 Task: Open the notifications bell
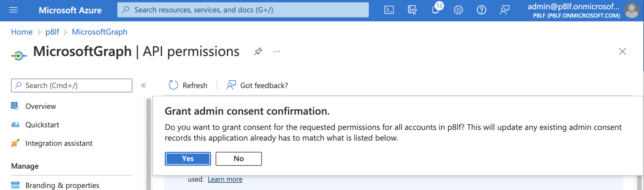[435, 10]
